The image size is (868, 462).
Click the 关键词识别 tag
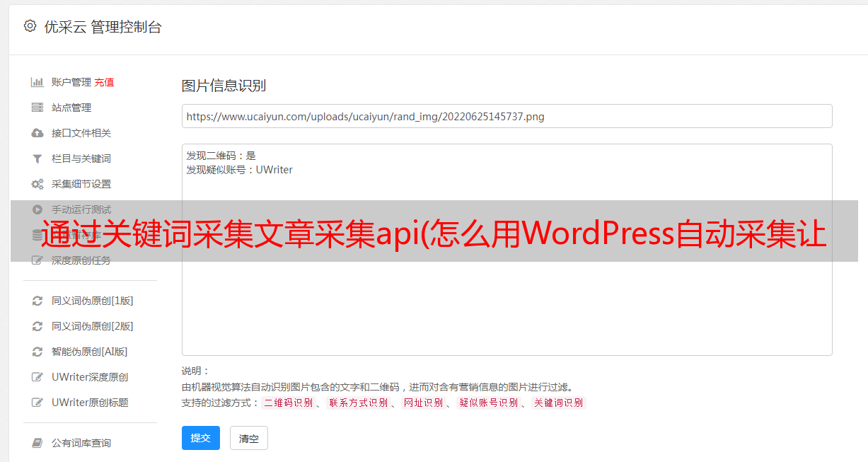[x=559, y=403]
